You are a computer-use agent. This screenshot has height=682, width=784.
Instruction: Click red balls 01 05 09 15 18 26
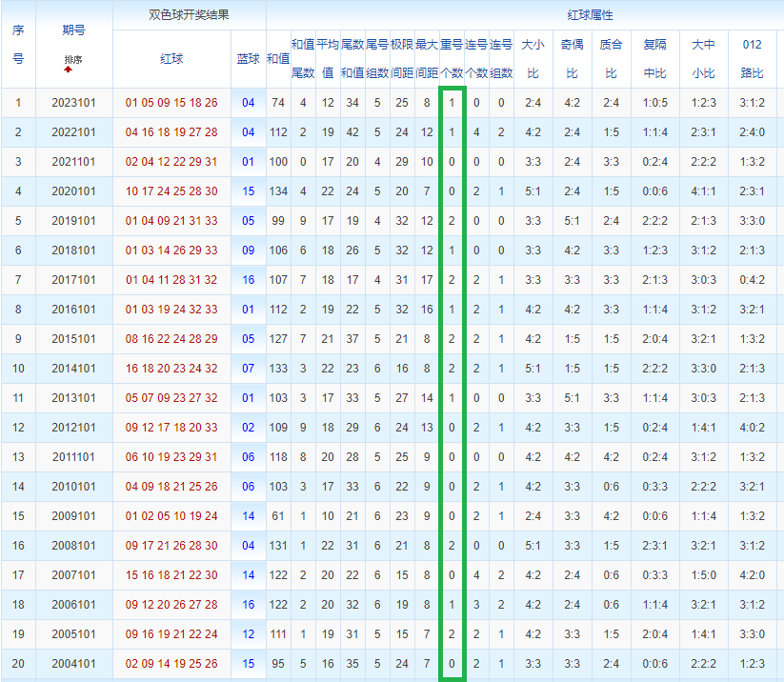(x=171, y=103)
